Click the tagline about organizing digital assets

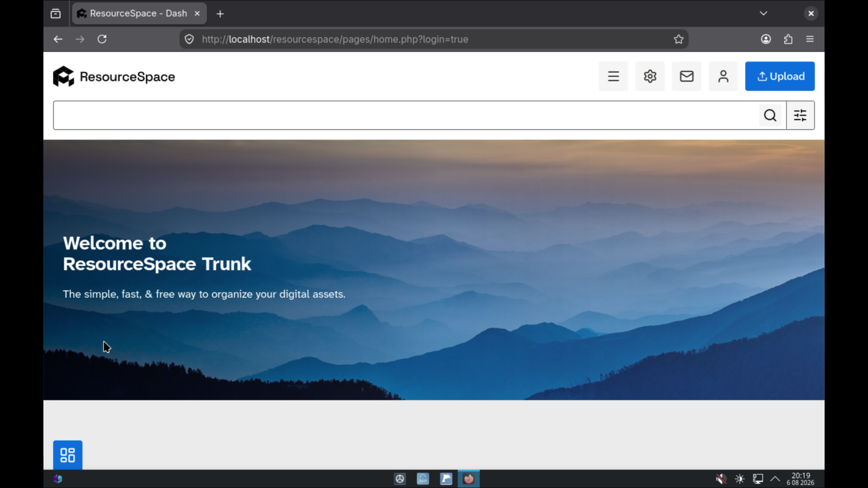(204, 294)
